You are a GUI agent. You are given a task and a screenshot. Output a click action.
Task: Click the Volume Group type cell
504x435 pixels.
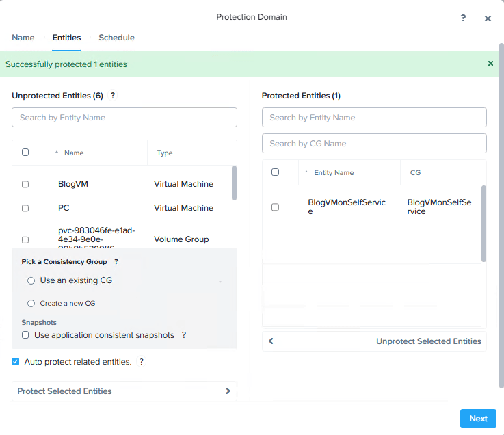(x=181, y=239)
